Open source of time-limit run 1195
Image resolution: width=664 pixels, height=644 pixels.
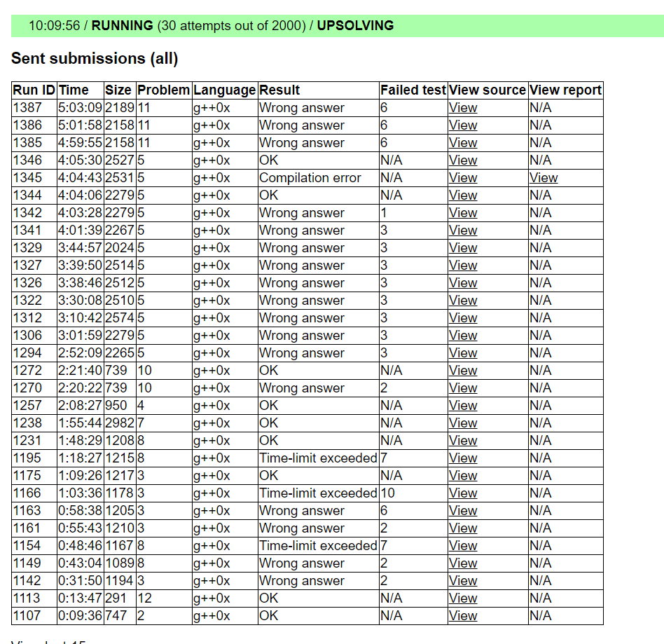(x=463, y=458)
